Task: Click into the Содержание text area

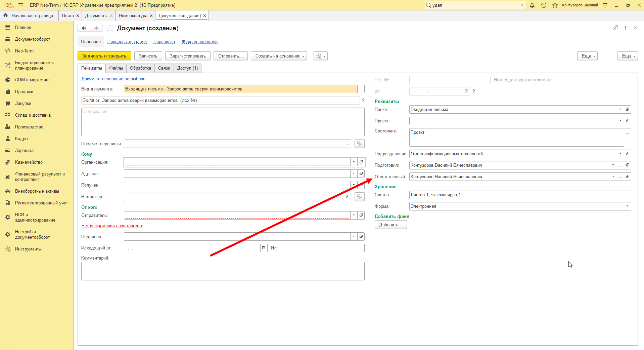Action: 223,122
